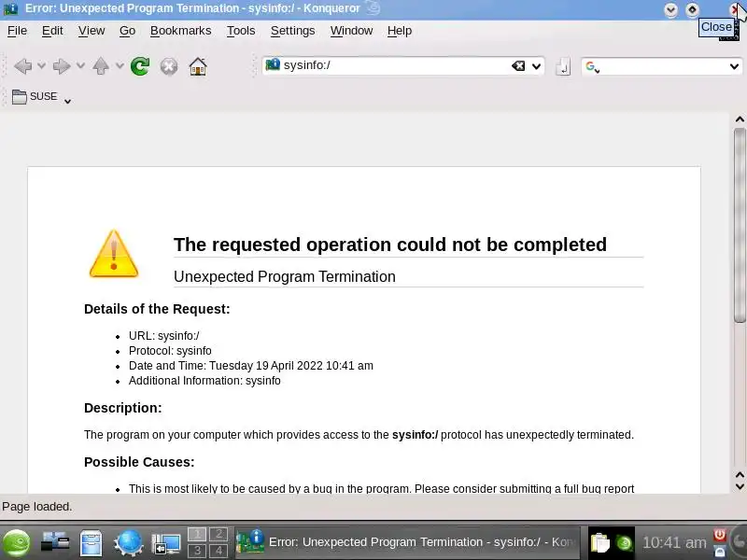Open the Bookmarks menu
The width and height of the screenshot is (747, 560).
(180, 31)
